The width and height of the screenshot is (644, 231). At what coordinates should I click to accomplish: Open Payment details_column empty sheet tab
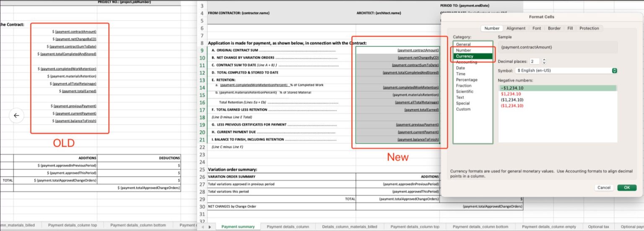(549, 227)
